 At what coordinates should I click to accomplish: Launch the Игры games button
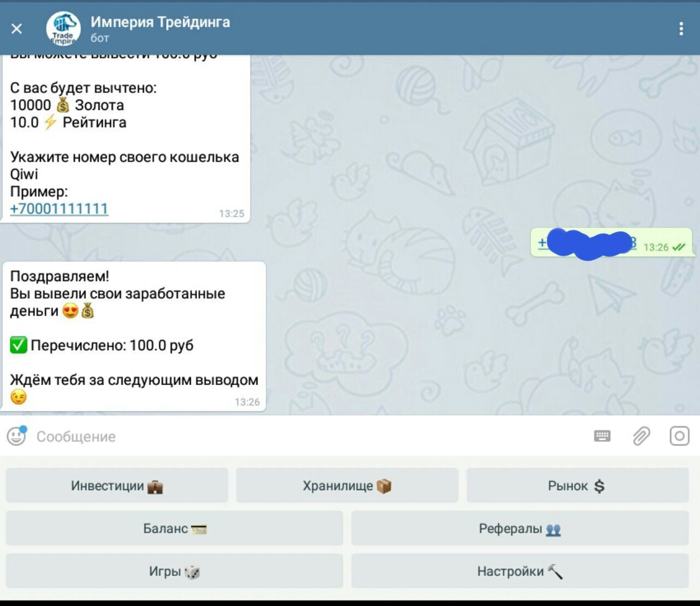(x=174, y=570)
